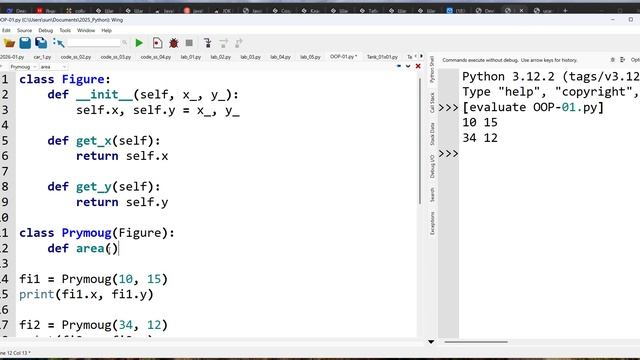
Task: Select the Search vertical tab
Action: click(x=432, y=195)
